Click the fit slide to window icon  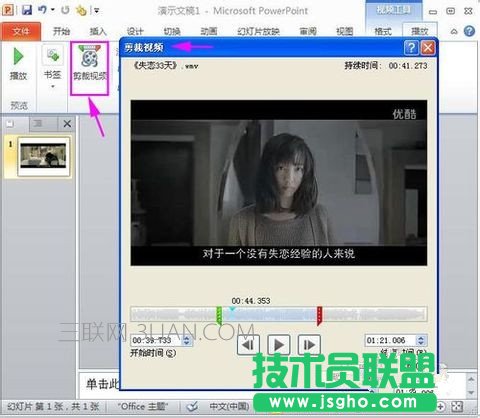tap(457, 407)
